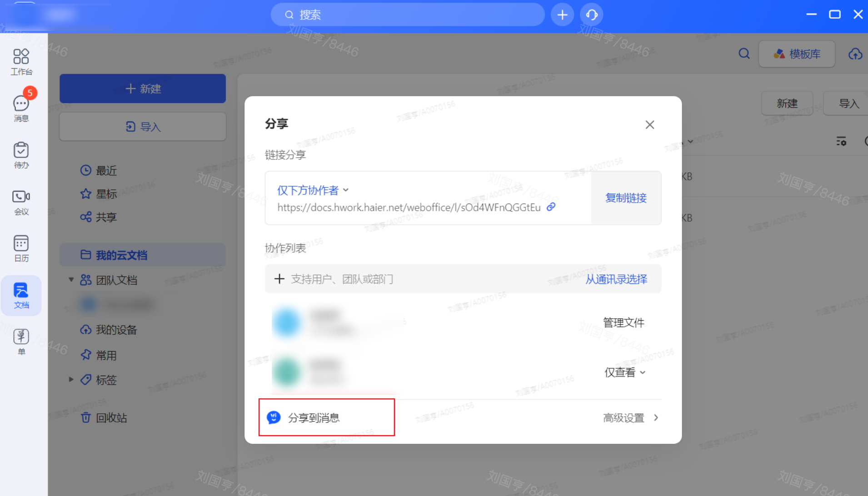Open the 单 form sidebar icon
The width and height of the screenshot is (868, 496).
click(21, 342)
